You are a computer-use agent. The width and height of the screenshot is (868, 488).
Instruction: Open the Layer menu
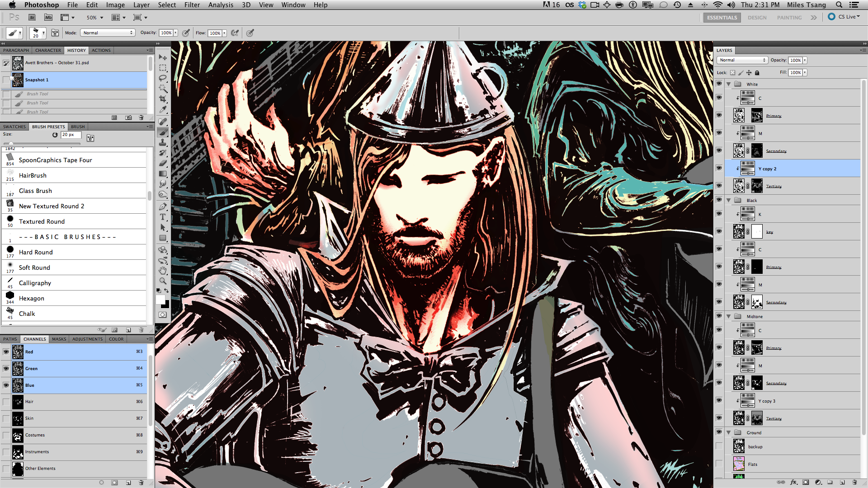pos(142,5)
